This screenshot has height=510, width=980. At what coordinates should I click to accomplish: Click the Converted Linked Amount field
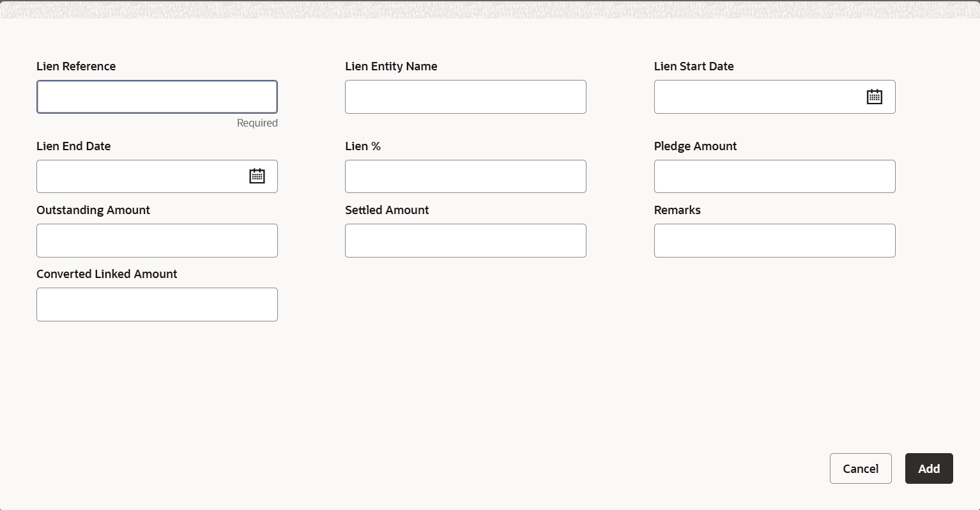pyautogui.click(x=157, y=304)
